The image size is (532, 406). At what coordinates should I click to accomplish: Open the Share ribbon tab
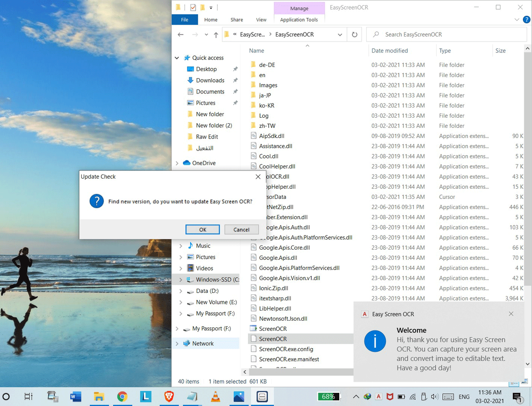236,20
